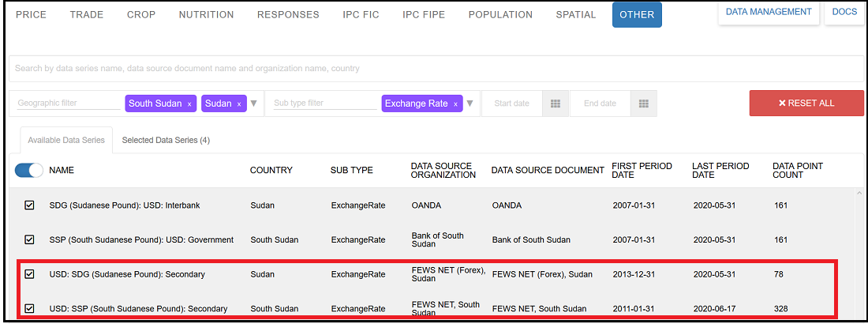This screenshot has height=324, width=868.
Task: Uncheck USD: SSP Secondary row checkbox
Action: pos(29,308)
